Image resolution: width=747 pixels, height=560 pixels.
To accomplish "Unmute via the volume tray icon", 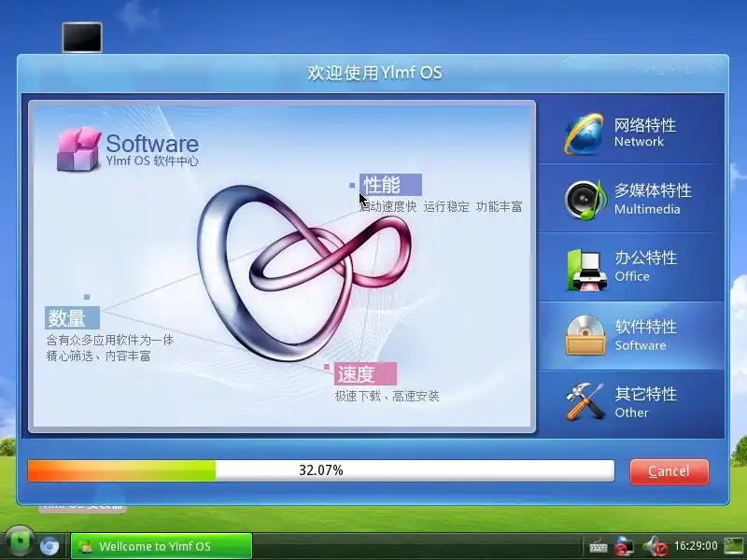I will 655,546.
